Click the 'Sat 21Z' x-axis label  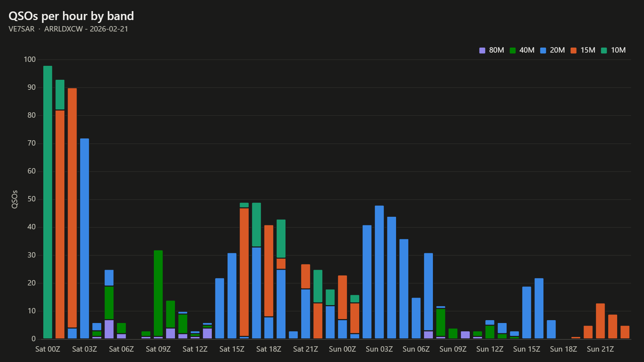(x=306, y=349)
